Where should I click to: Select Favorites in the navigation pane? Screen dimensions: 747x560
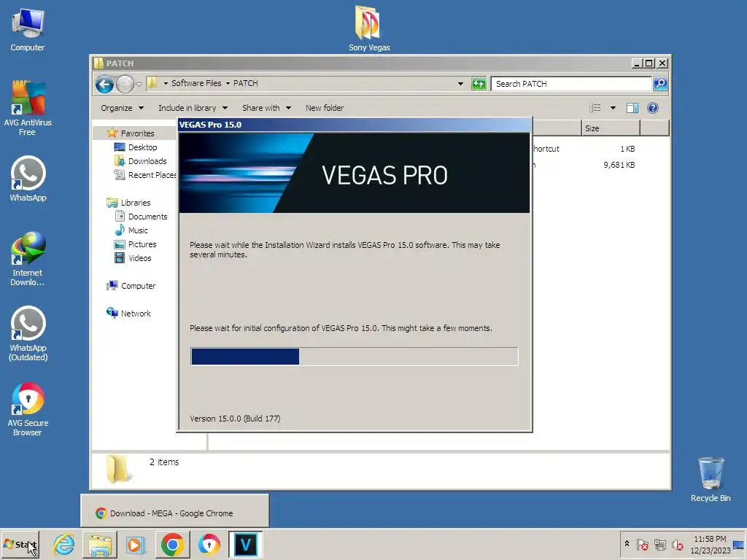click(137, 133)
